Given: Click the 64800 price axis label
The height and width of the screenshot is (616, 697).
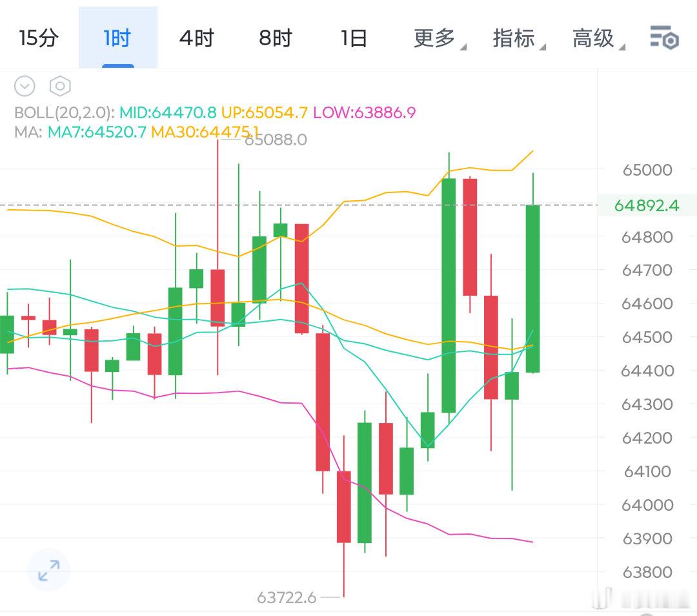Looking at the screenshot, I should pos(647,237).
